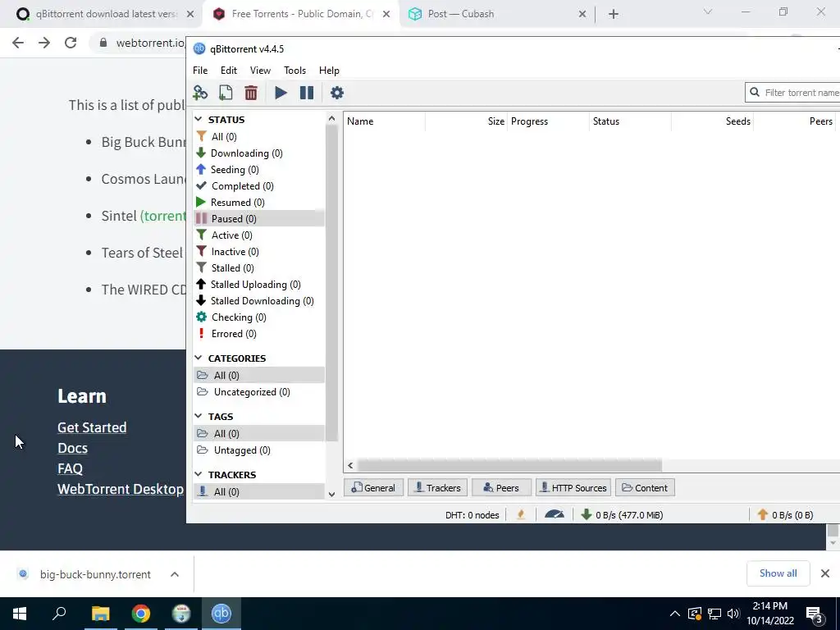Select Paused (0) status filter

click(x=259, y=218)
